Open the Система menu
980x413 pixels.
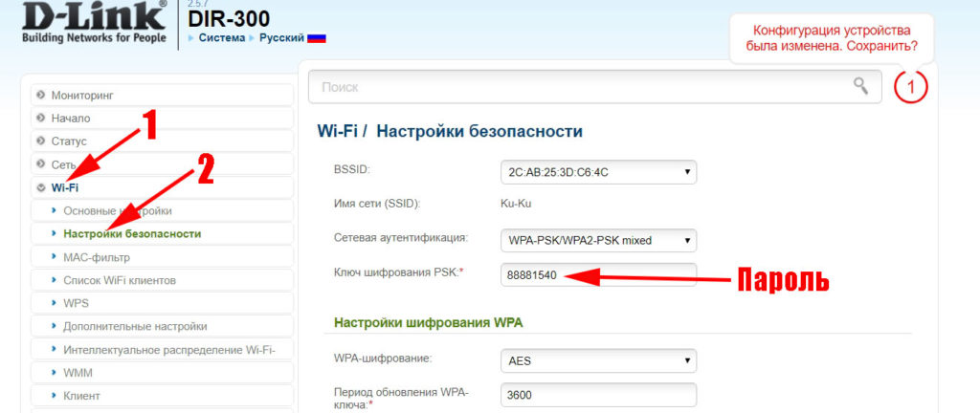(x=220, y=38)
